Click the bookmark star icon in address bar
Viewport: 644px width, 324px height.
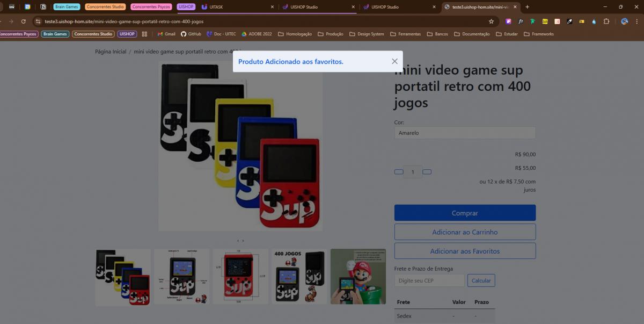491,21
